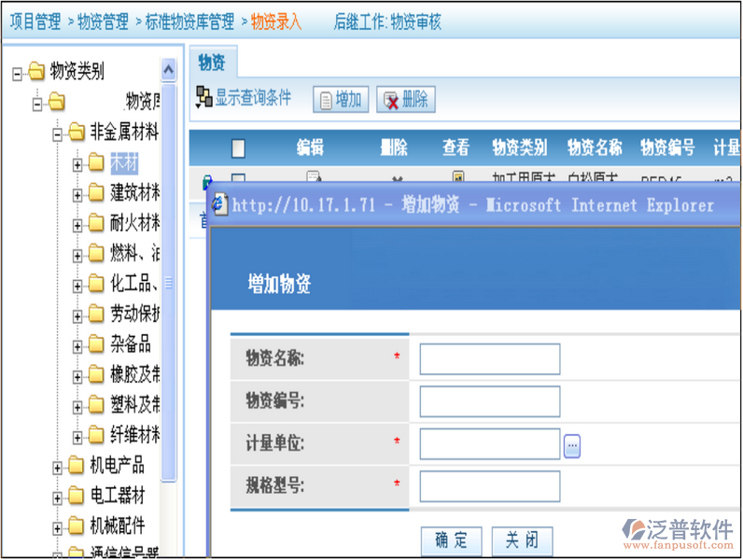
Task: Select the 物资类别 root folder icon
Action: coord(36,71)
